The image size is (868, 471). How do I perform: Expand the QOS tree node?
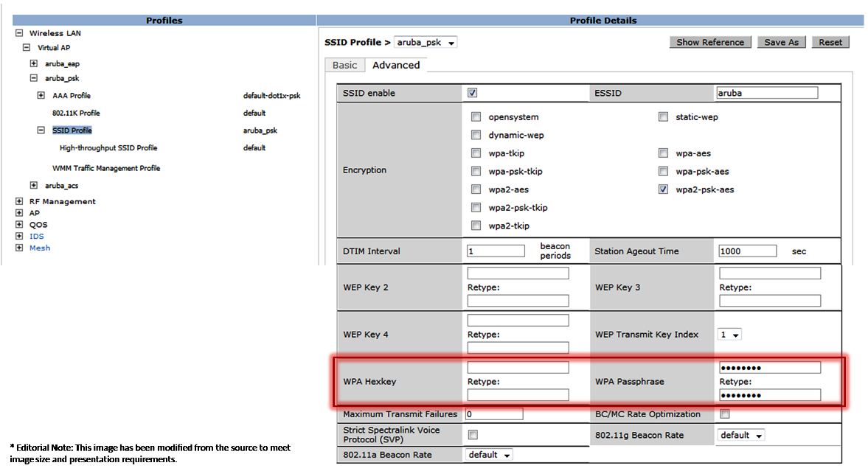pos(19,225)
